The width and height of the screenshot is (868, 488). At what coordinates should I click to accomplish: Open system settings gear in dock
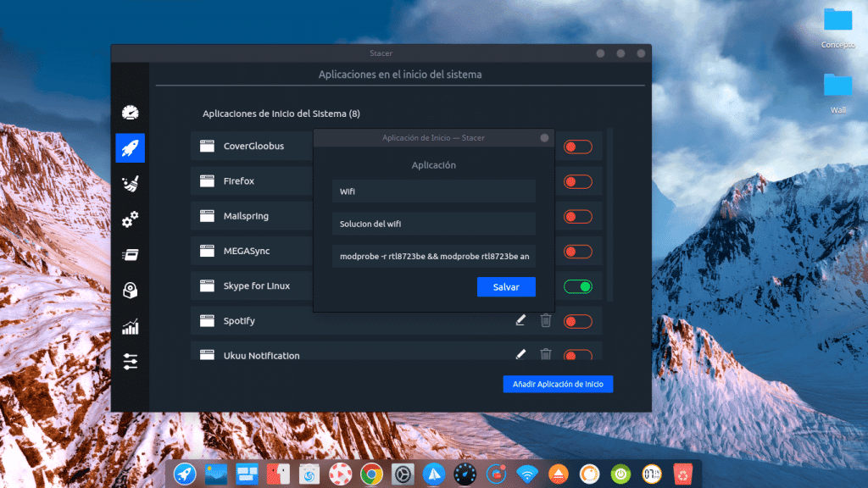[x=403, y=474]
